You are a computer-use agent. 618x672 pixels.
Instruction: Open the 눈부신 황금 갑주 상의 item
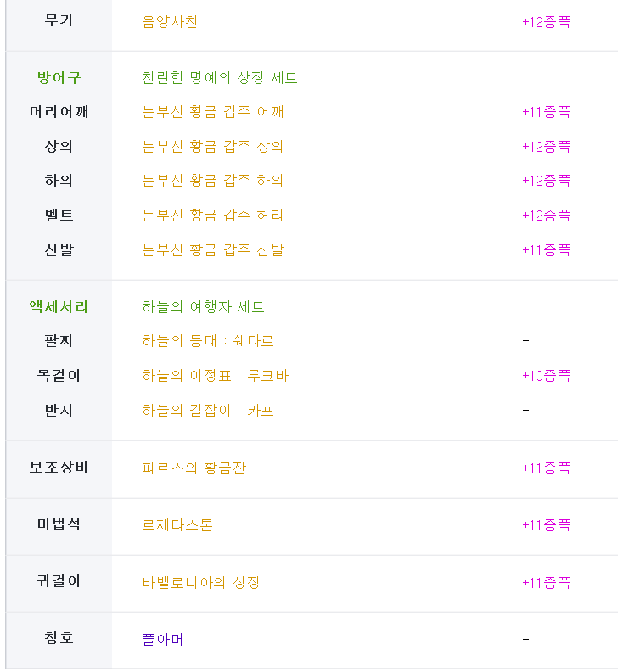(213, 147)
